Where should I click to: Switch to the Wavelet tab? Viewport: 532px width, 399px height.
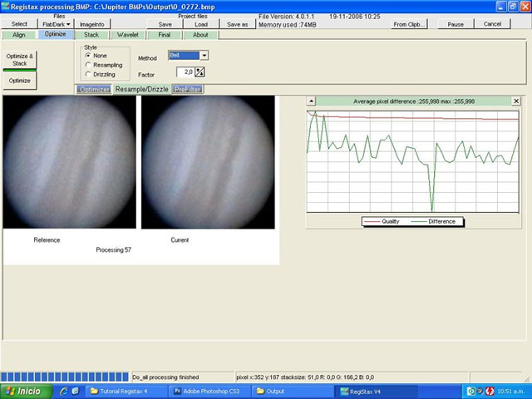pos(127,35)
